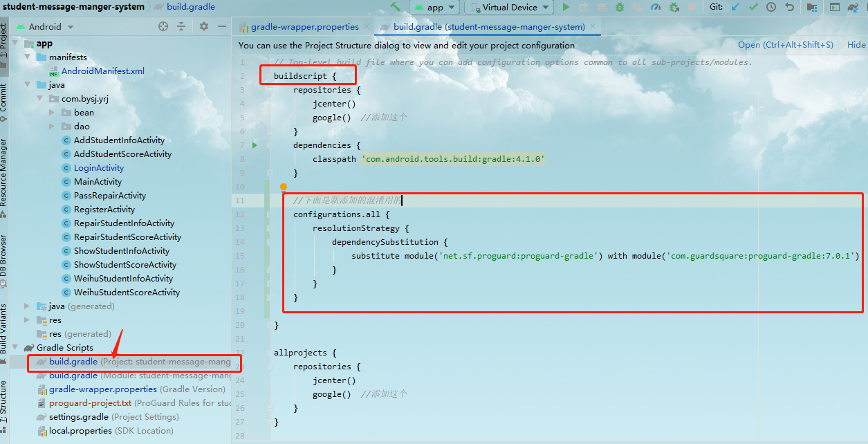Image resolution: width=868 pixels, height=444 pixels.
Task: Hide the project configuration notification banner
Action: [856, 44]
